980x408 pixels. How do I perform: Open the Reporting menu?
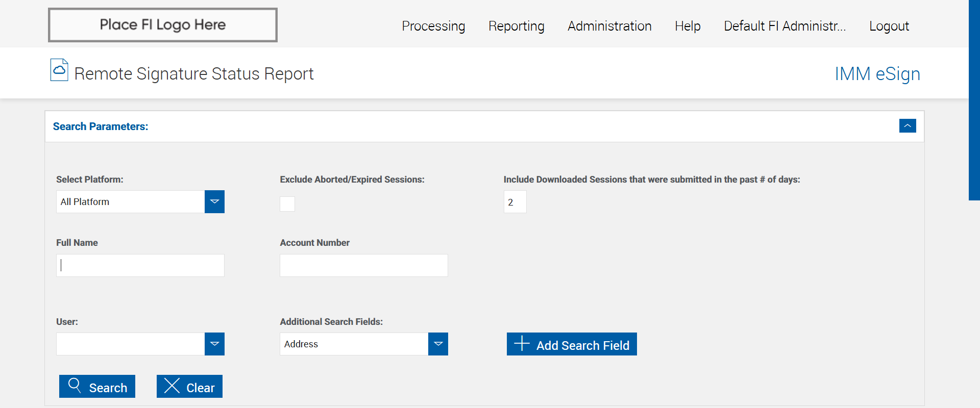tap(516, 26)
